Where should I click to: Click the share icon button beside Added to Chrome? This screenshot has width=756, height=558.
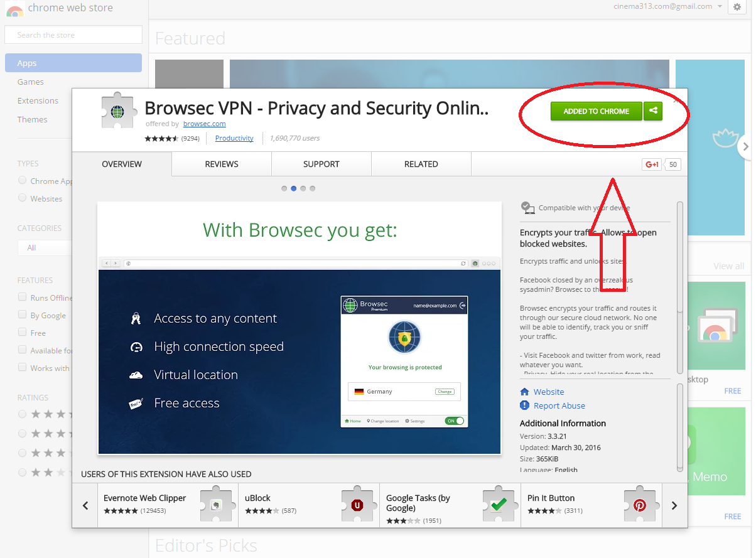pyautogui.click(x=653, y=111)
